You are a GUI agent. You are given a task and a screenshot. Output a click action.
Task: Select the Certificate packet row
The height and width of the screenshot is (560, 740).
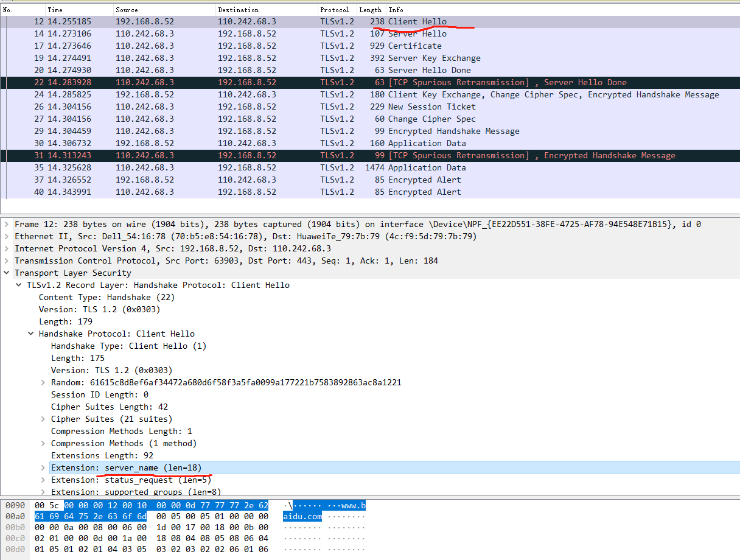pos(365,46)
